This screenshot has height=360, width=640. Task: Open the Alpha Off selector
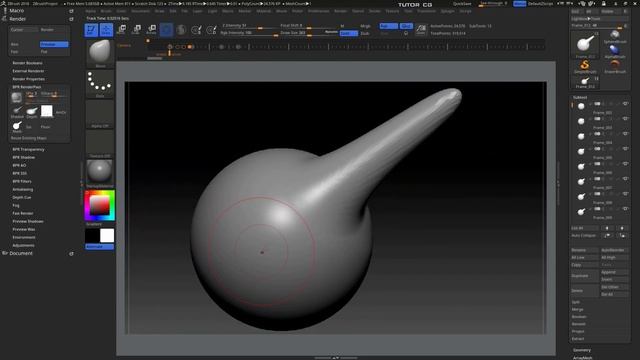[100, 113]
